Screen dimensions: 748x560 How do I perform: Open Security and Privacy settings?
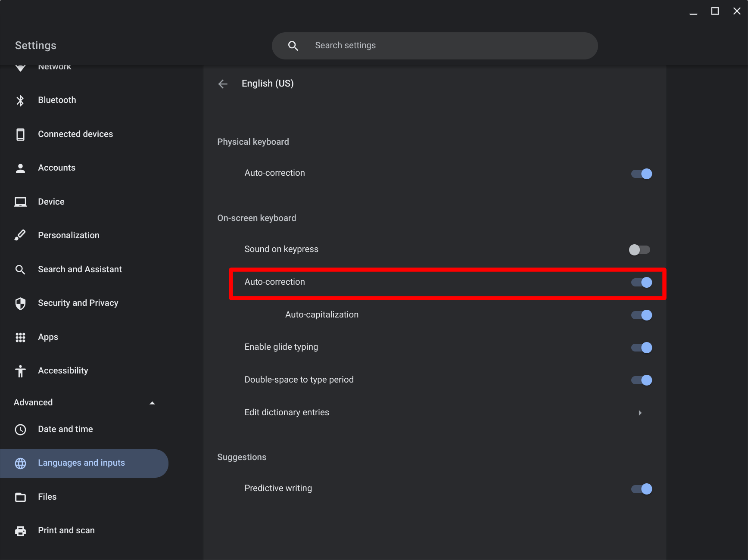click(x=78, y=303)
